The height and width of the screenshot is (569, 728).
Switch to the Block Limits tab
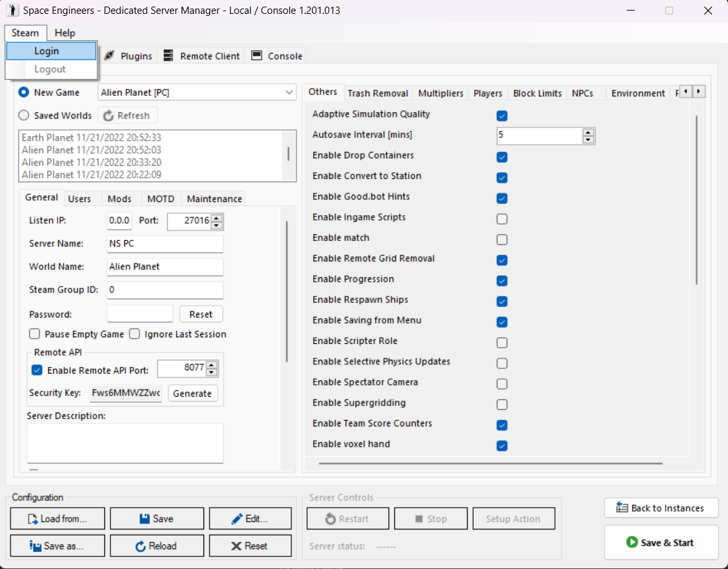(537, 93)
